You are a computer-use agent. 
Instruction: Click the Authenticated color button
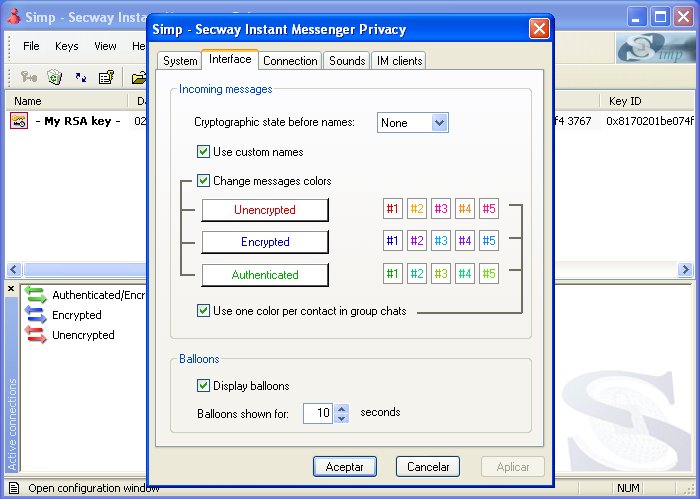click(265, 275)
